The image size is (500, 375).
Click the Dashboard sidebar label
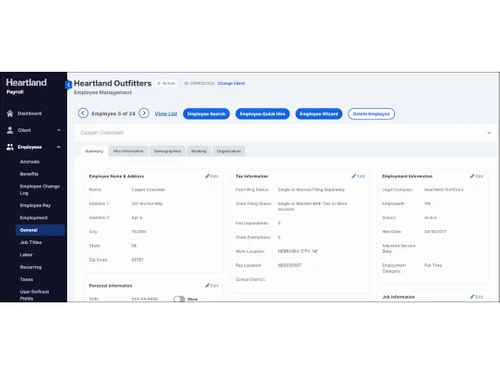click(30, 113)
